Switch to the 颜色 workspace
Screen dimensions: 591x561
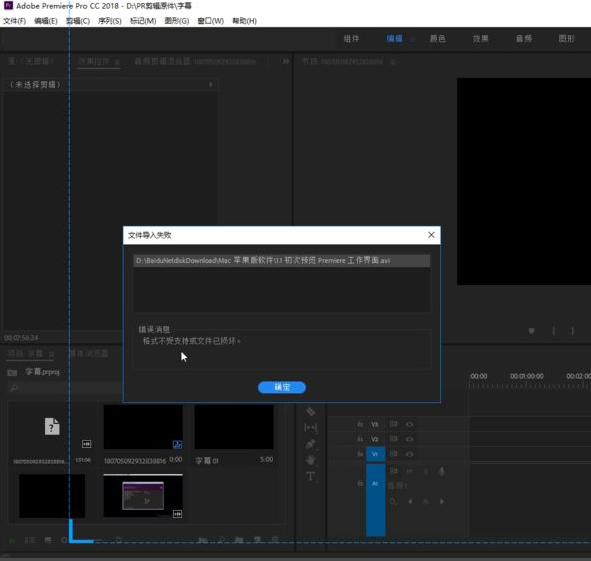438,39
